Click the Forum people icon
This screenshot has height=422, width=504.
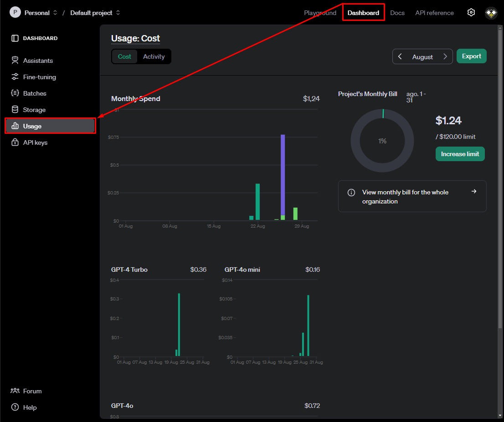coord(15,391)
